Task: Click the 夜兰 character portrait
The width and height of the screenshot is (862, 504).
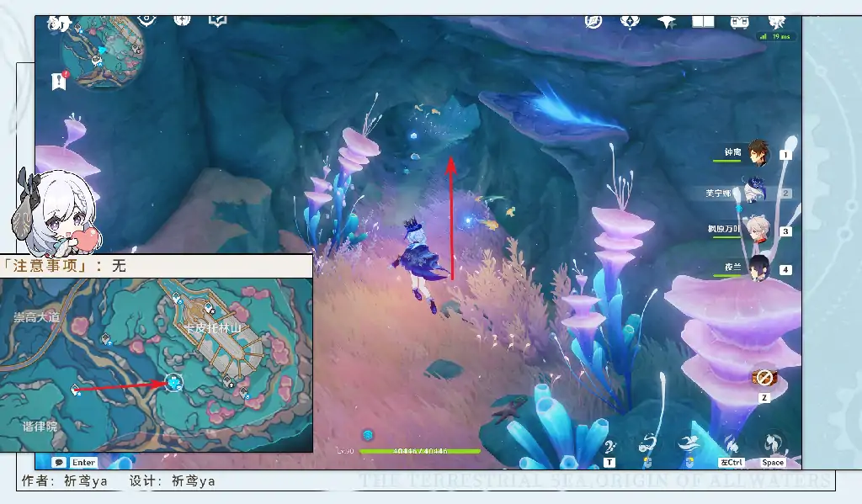Action: click(759, 268)
